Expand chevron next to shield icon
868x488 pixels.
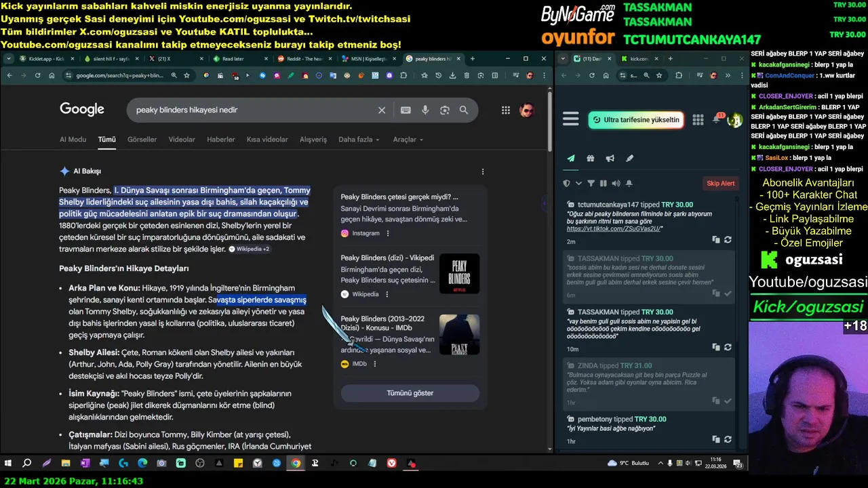coord(578,183)
